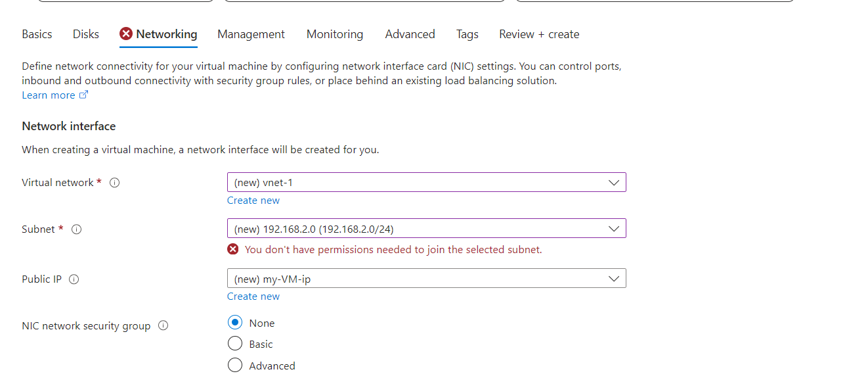
Task: Click the error icon beside the subnet permissions message
Action: point(232,249)
